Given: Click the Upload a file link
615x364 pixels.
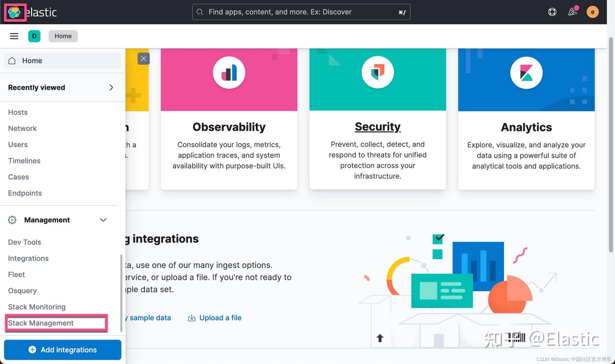Looking at the screenshot, I should point(220,317).
